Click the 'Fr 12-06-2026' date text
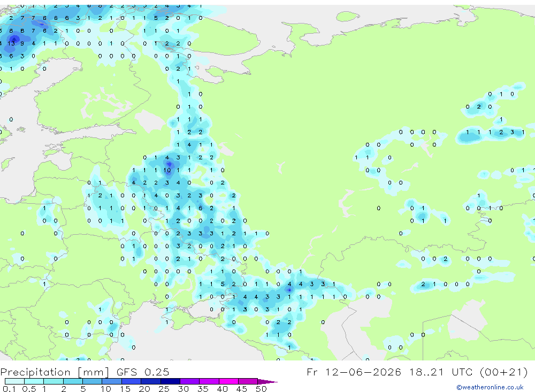The width and height of the screenshot is (535, 392). pyautogui.click(x=354, y=372)
